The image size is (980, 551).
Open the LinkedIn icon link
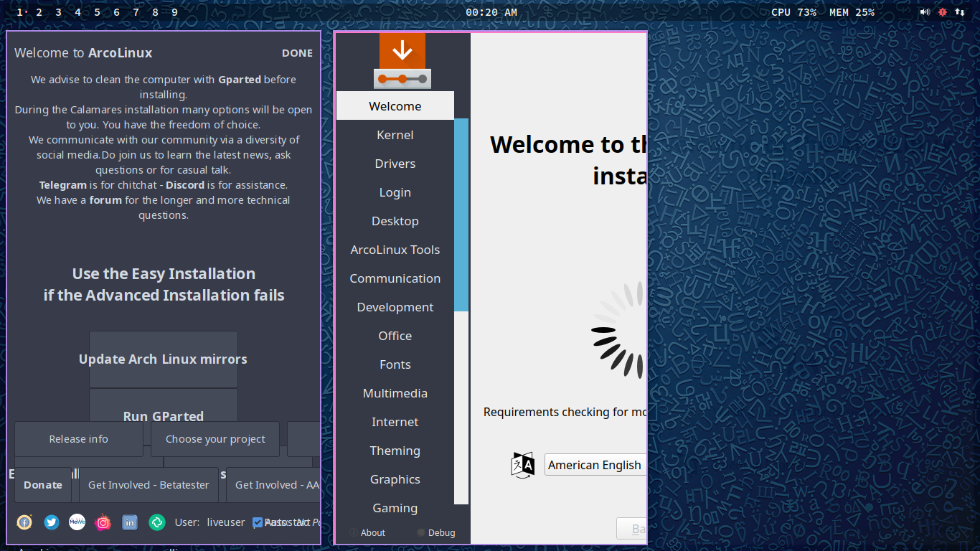(130, 522)
